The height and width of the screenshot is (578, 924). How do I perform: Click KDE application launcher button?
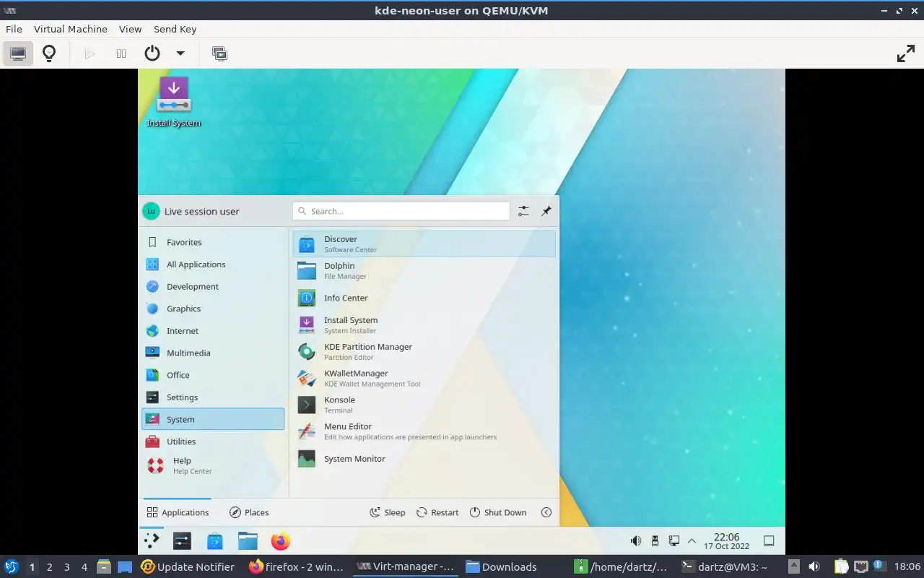click(x=152, y=540)
